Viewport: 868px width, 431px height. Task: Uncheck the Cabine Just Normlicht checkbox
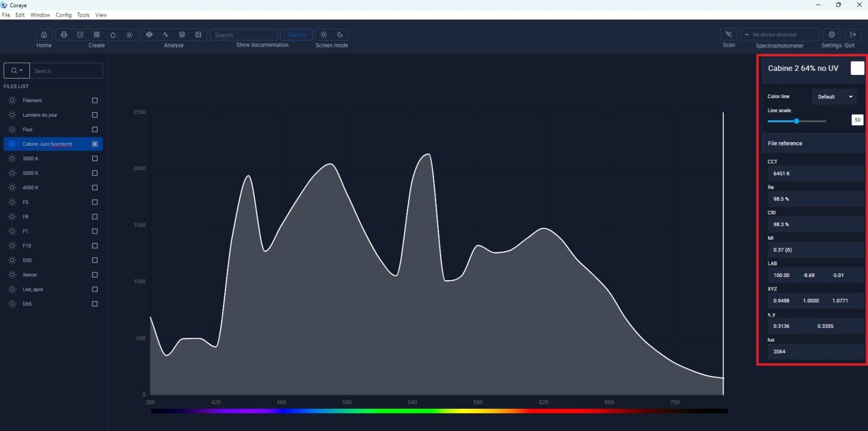95,144
